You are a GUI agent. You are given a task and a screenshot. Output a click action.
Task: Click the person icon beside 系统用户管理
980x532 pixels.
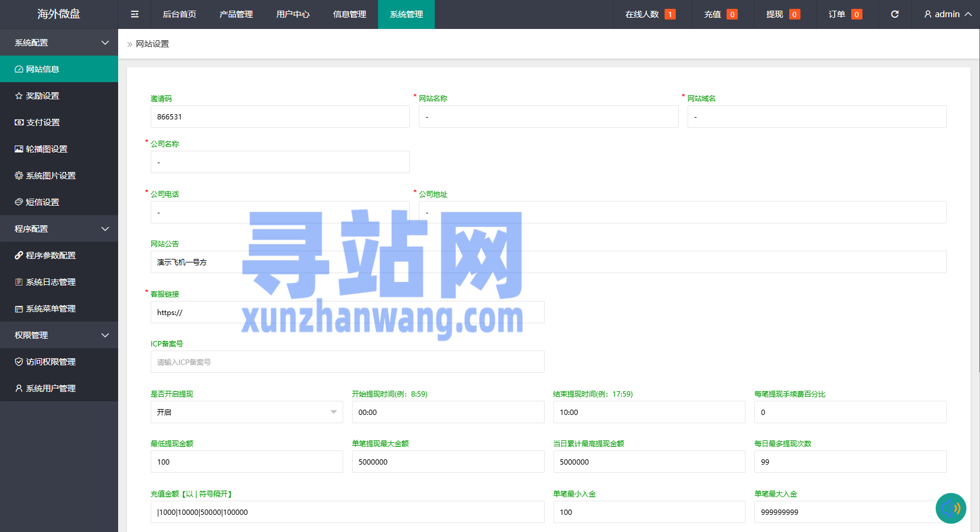tap(19, 388)
